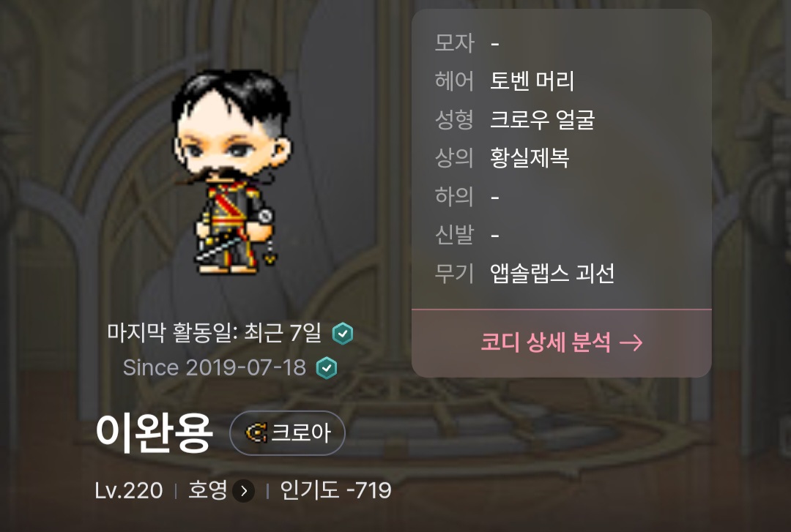Viewport: 791px width, 532px height.
Task: Click the 크로아 server badge button
Action: [x=288, y=432]
